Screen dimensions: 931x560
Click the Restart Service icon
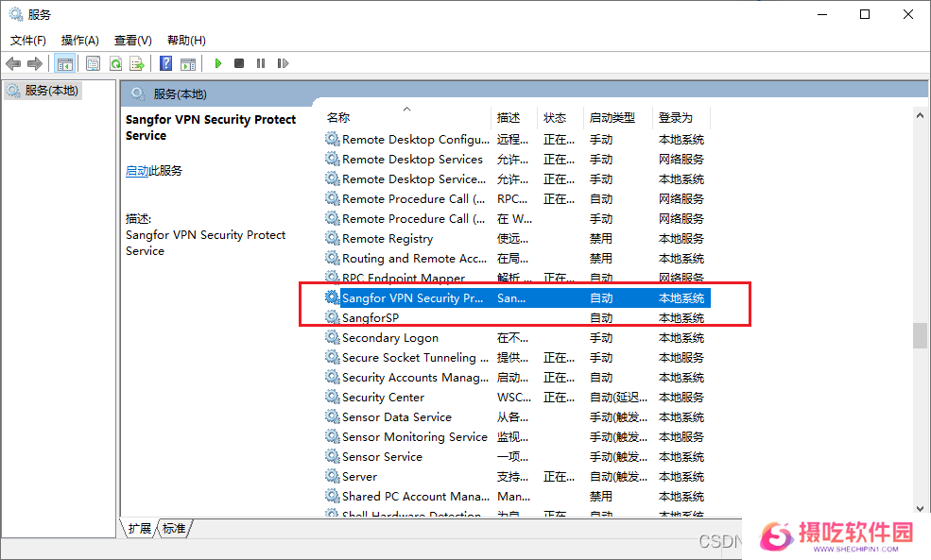point(283,63)
